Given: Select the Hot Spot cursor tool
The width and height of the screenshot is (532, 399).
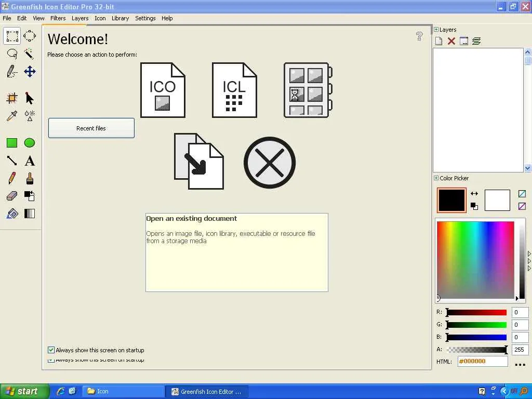Looking at the screenshot, I should pyautogui.click(x=30, y=98).
